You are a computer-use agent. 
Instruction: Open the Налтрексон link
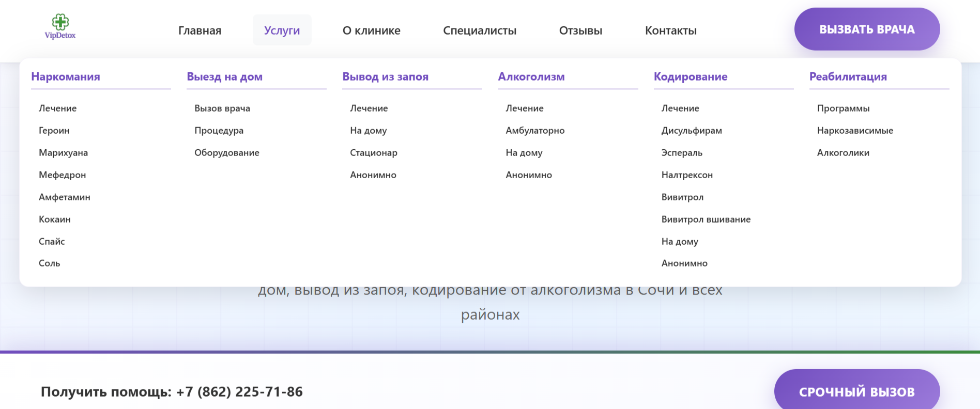pos(687,175)
